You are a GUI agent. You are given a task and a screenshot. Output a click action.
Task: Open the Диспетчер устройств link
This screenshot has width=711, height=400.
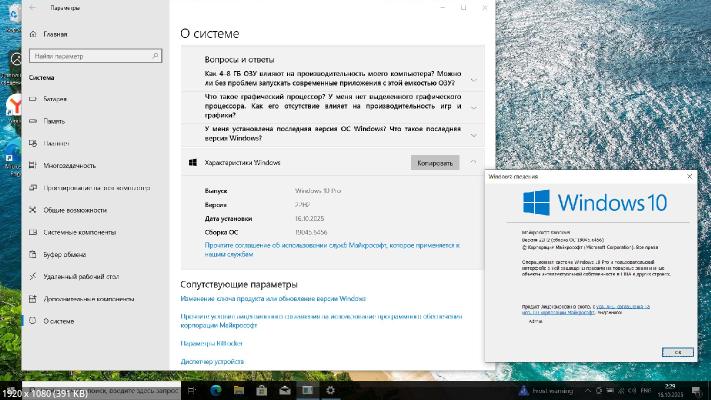(x=212, y=361)
